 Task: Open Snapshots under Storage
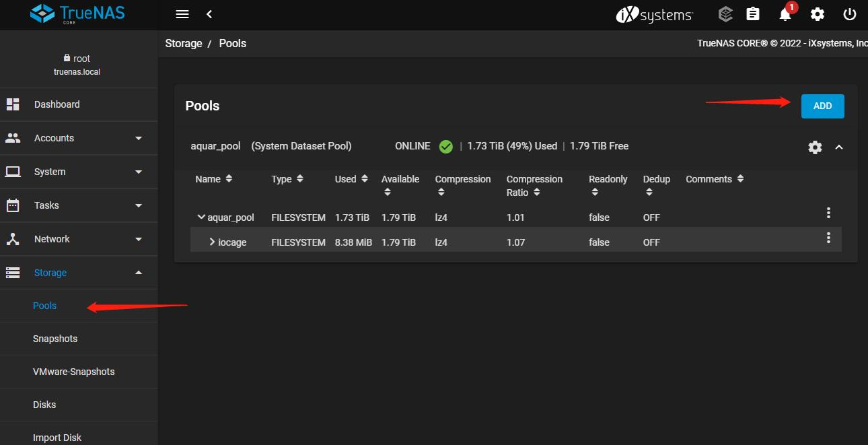tap(55, 339)
